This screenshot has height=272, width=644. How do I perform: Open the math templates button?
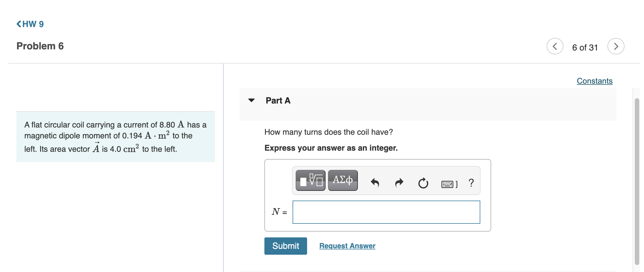(310, 180)
